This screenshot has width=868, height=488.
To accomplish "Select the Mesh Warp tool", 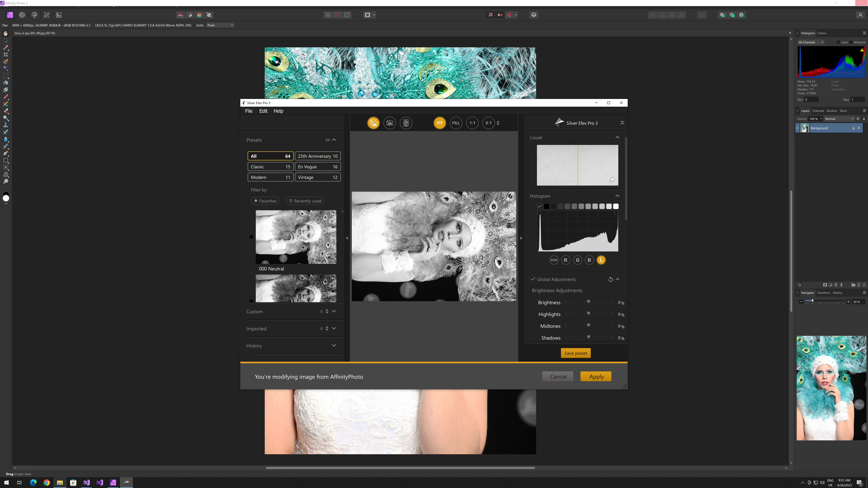I will (x=6, y=174).
